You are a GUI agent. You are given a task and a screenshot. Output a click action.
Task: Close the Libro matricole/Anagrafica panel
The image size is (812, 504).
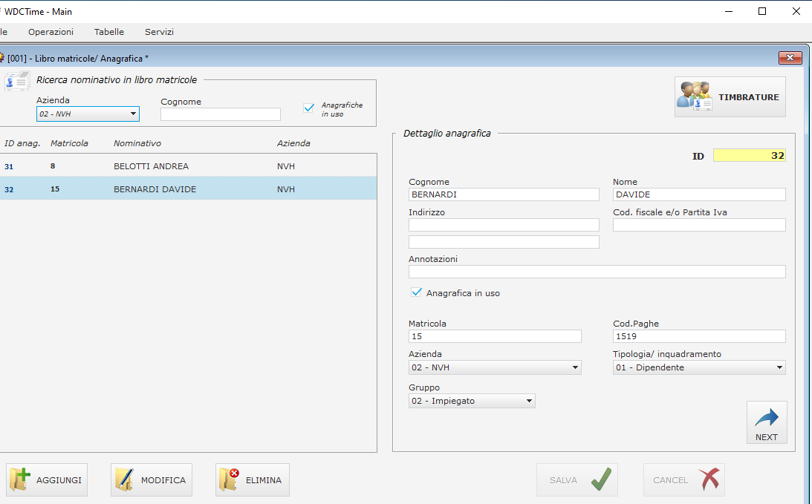coord(790,58)
